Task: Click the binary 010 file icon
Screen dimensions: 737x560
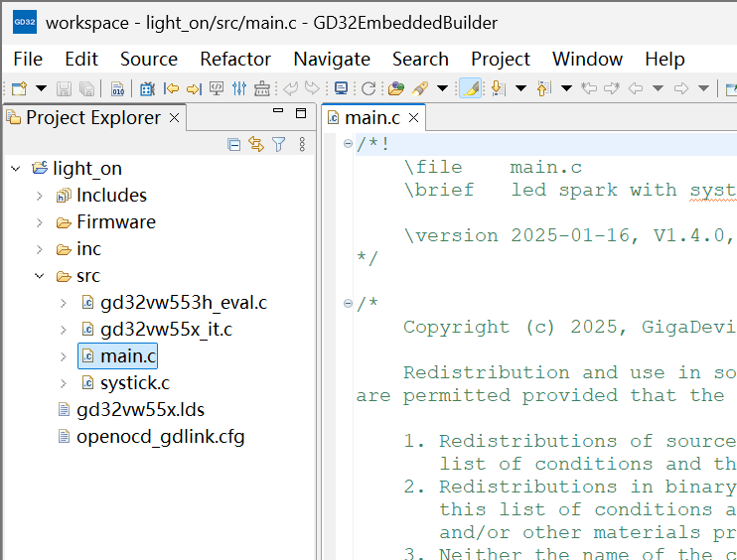Action: tap(117, 88)
